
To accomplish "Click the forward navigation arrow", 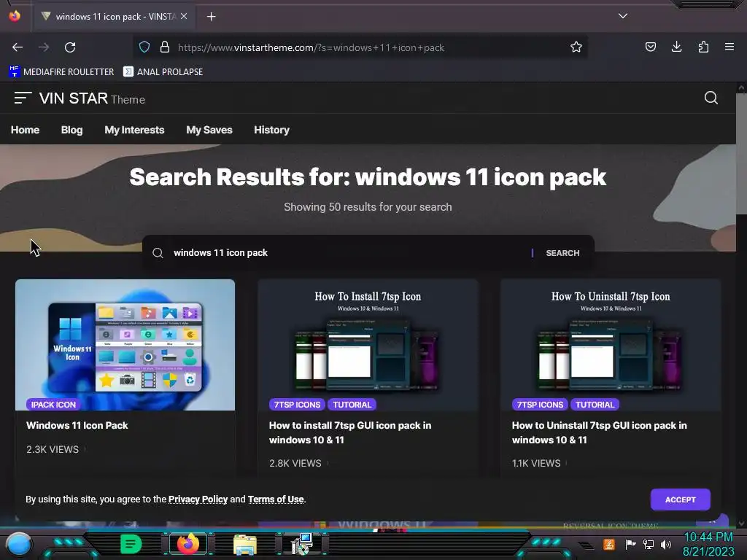I will click(44, 47).
